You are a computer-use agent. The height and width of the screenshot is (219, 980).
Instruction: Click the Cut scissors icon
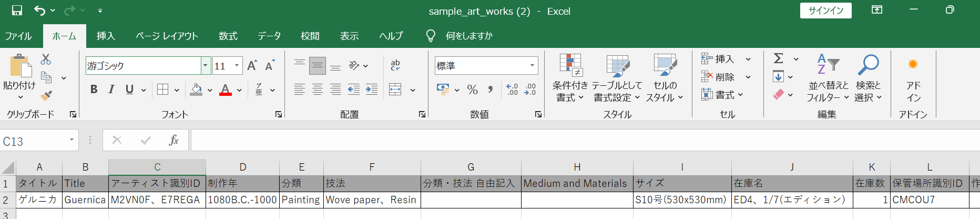[x=46, y=59]
